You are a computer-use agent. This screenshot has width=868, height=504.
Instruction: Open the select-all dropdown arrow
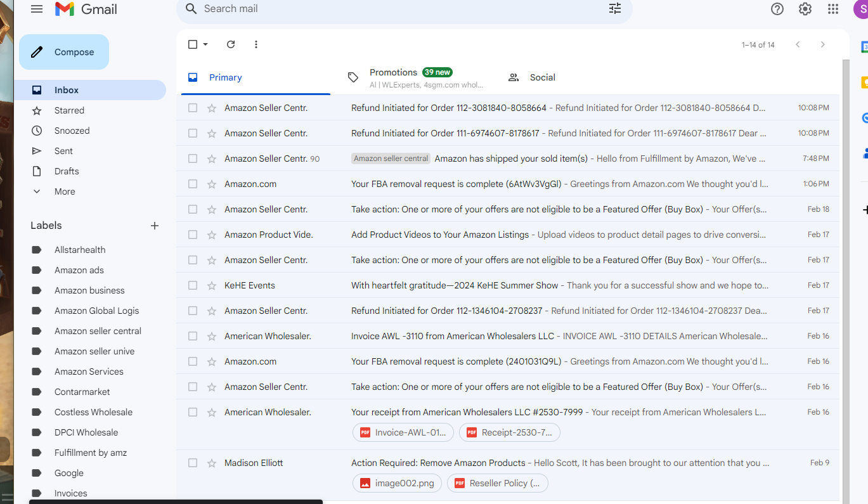point(205,44)
